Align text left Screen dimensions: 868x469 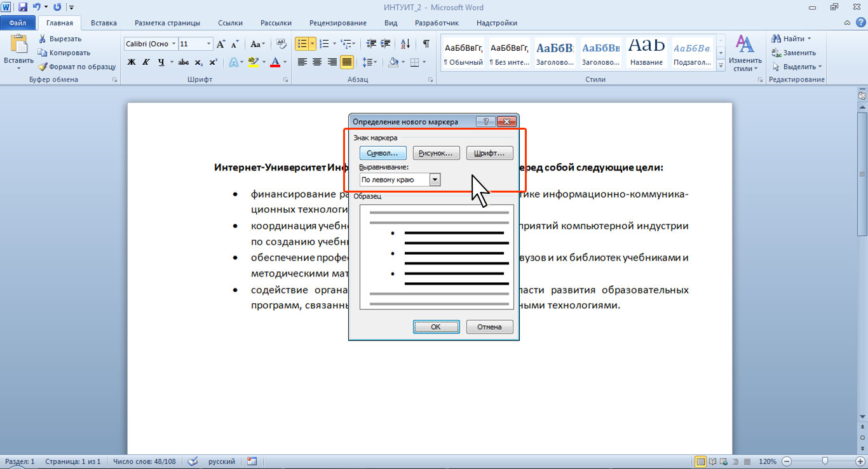302,62
